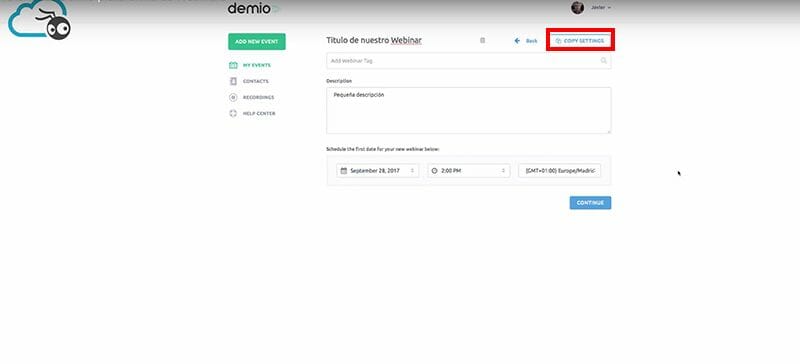The height and width of the screenshot is (364, 800).
Task: Open the September 28, 2017 date dropdown
Action: coord(378,171)
